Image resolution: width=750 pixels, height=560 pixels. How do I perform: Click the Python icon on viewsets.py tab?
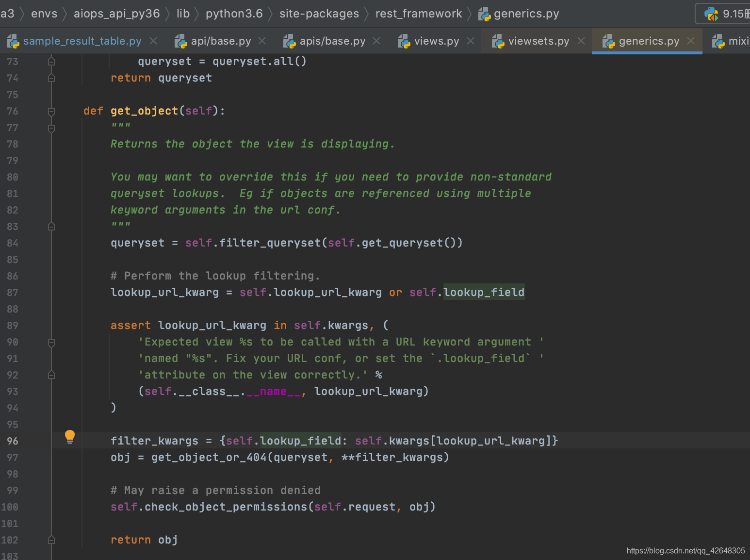498,42
